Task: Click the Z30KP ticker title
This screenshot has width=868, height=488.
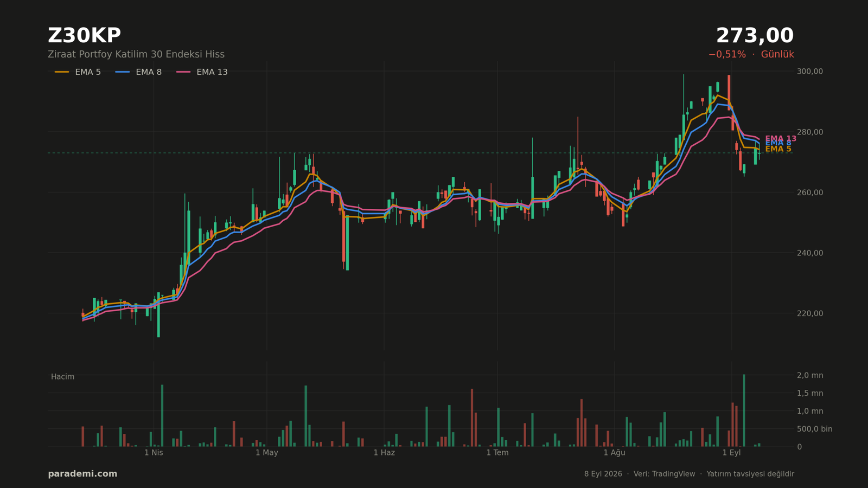Action: (84, 36)
